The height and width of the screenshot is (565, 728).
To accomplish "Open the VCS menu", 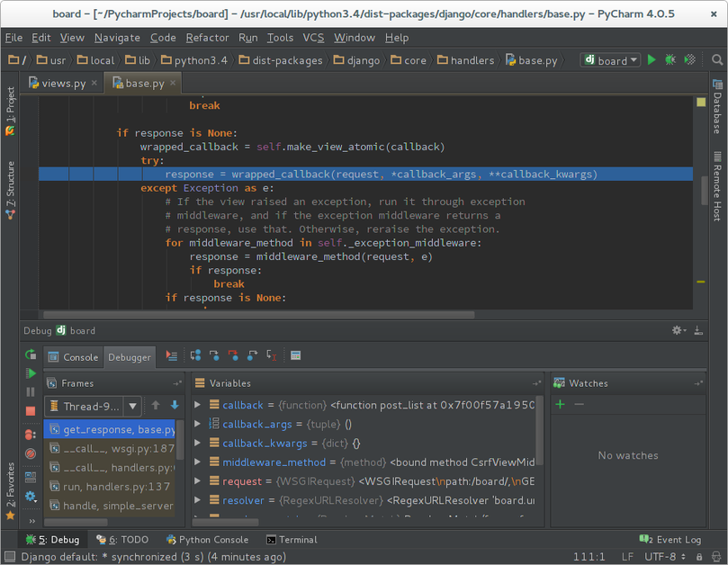I will (313, 38).
